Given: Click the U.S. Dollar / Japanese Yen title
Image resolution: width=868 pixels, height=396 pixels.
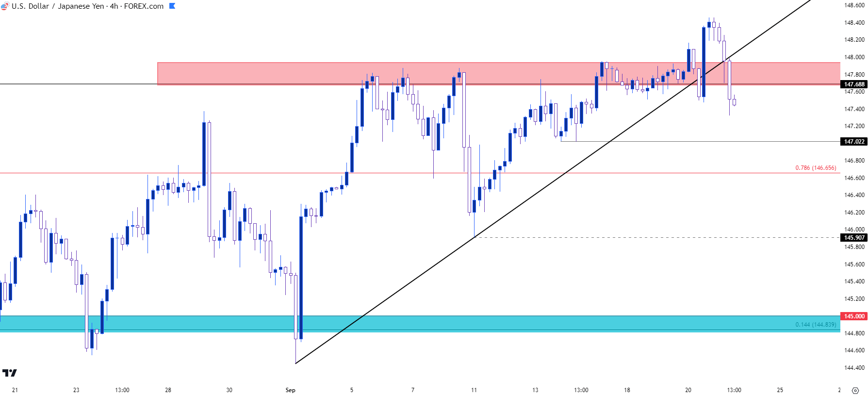Looking at the screenshot, I should [x=57, y=6].
